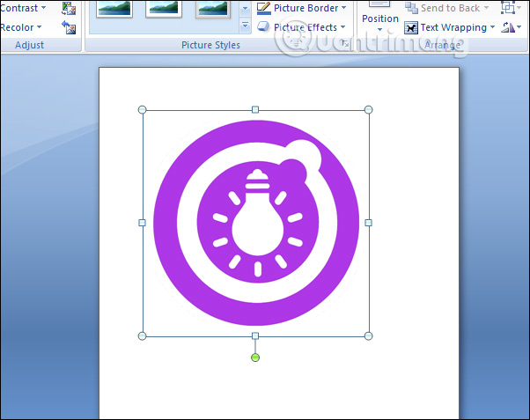Click the bottom-right corner resize handle

coord(368,335)
